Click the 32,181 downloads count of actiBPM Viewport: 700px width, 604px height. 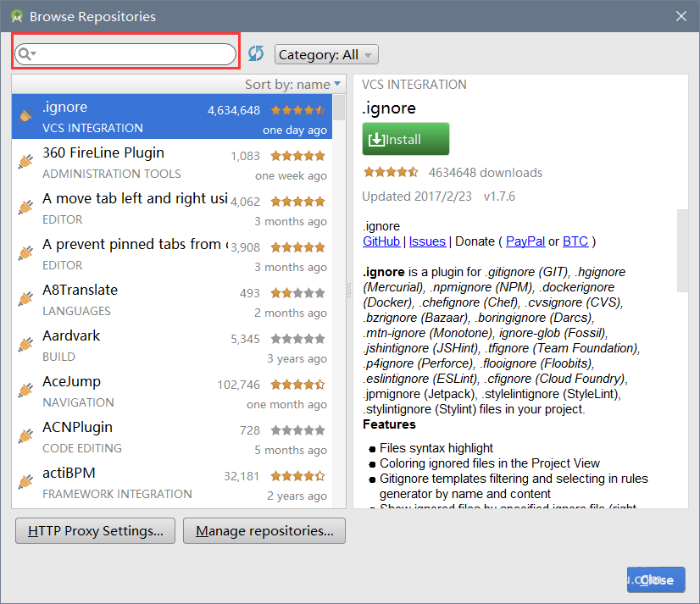pyautogui.click(x=242, y=476)
